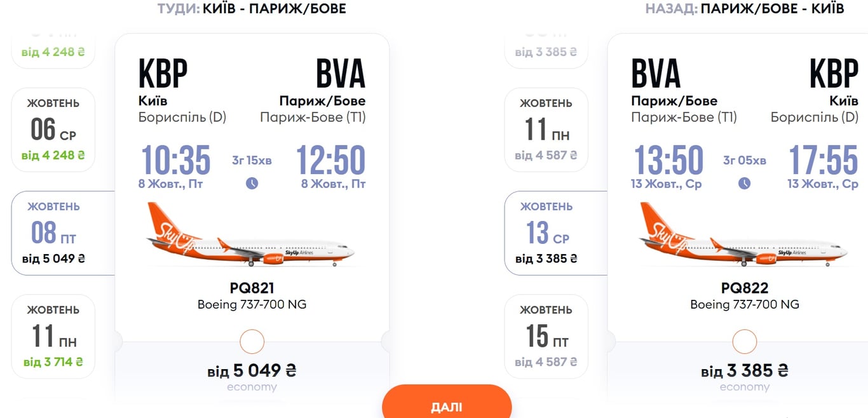868x418 pixels.
Task: Choose return date 11 ПН for 4 587 ₴
Action: point(546,130)
